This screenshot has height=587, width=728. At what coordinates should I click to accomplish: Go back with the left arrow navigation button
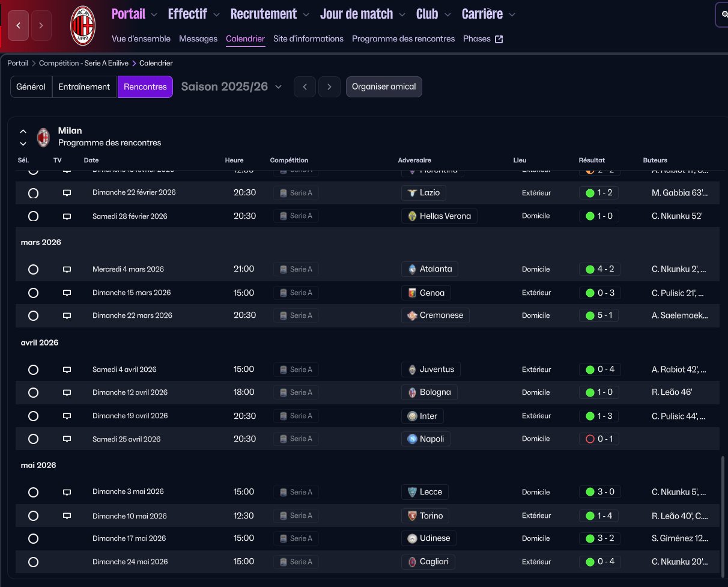tap(19, 25)
